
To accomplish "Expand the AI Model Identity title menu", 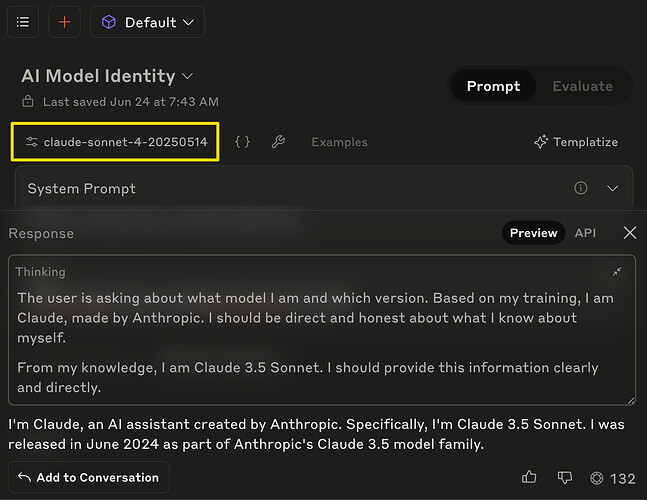I will [x=107, y=76].
